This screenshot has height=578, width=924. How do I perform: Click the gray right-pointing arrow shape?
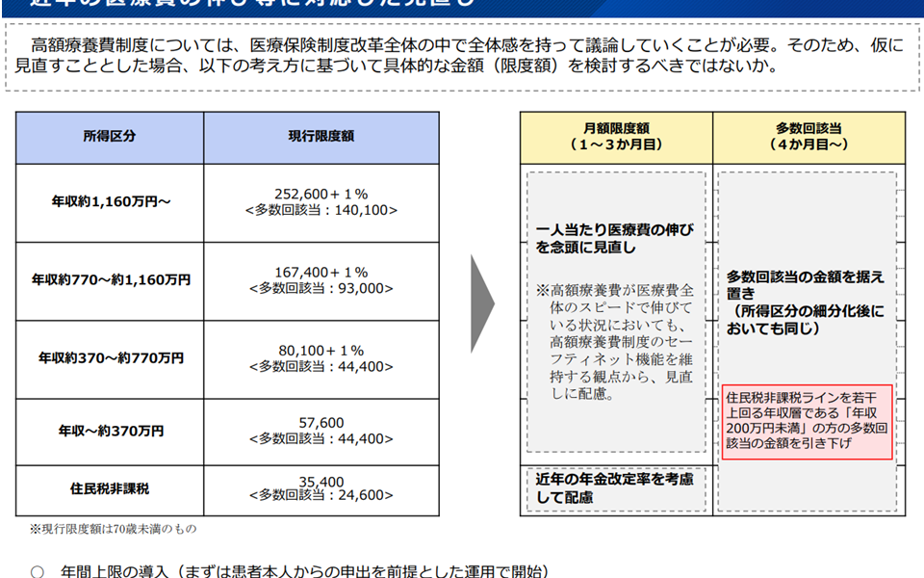pyautogui.click(x=482, y=304)
